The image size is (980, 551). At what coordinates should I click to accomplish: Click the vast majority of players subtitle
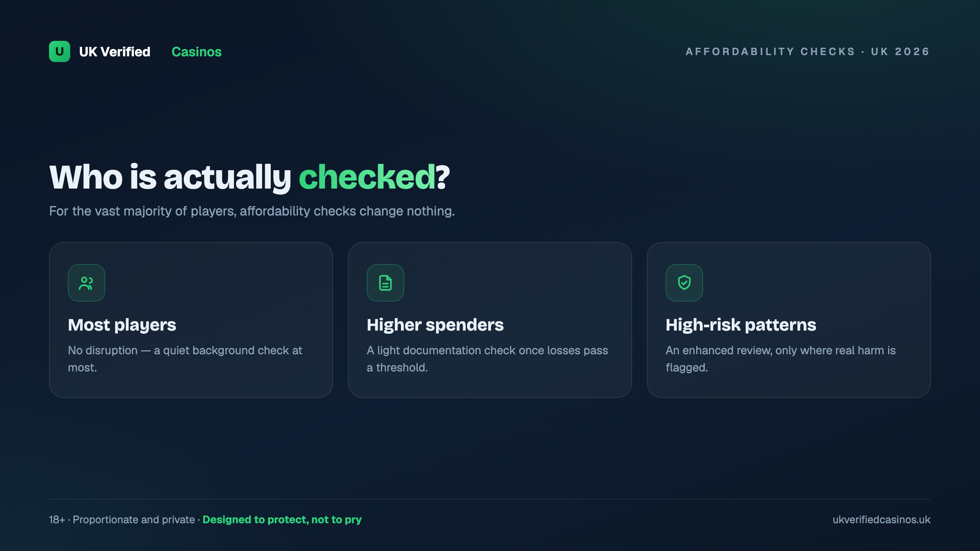[x=252, y=211]
